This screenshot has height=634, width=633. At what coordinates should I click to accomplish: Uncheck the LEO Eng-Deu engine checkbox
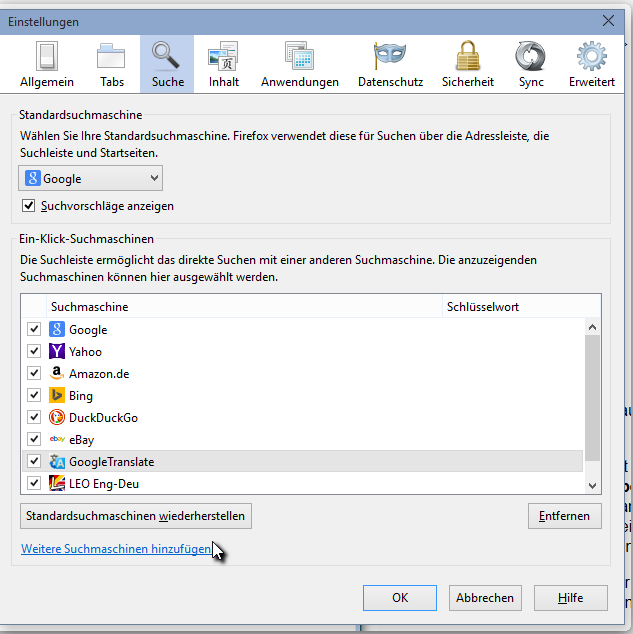point(34,483)
